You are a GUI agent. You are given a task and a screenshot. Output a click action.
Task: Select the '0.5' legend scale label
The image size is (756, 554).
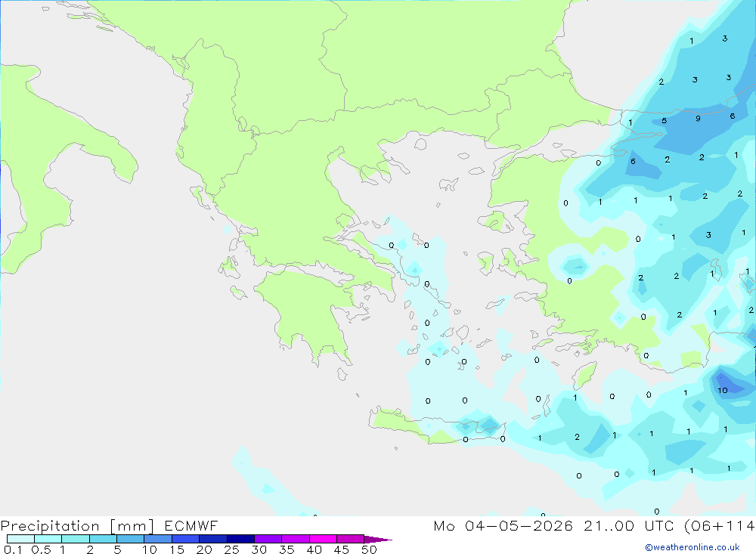click(41, 549)
